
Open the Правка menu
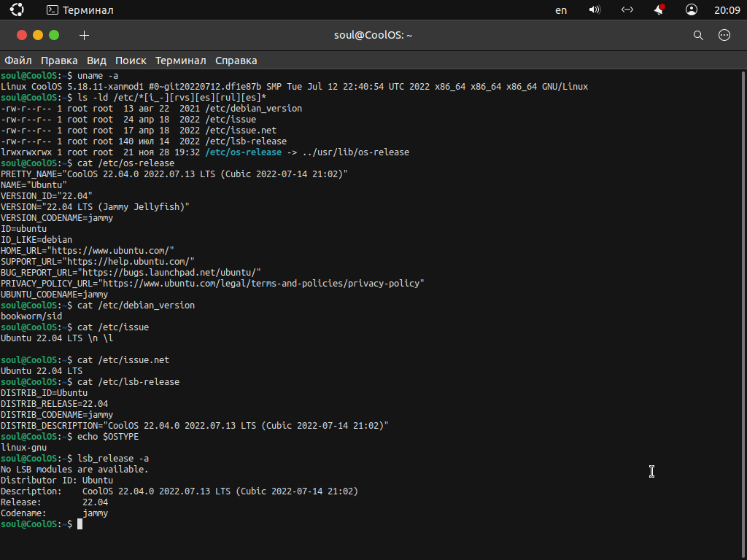pyautogui.click(x=59, y=61)
